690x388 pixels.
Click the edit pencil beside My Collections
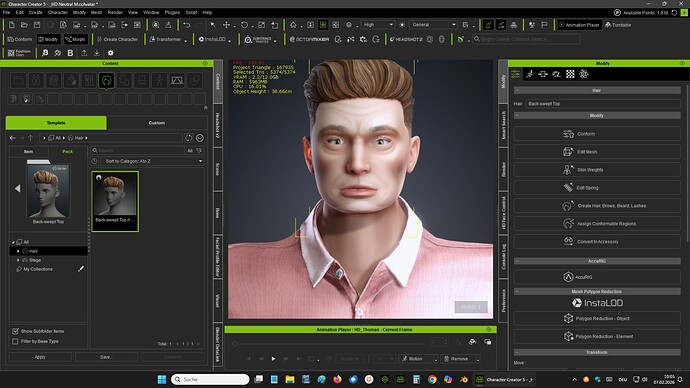(x=81, y=269)
